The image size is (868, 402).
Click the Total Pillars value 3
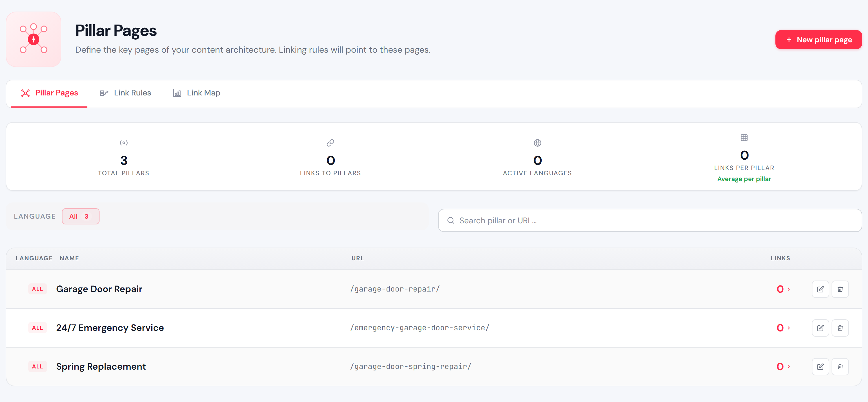[x=124, y=160]
